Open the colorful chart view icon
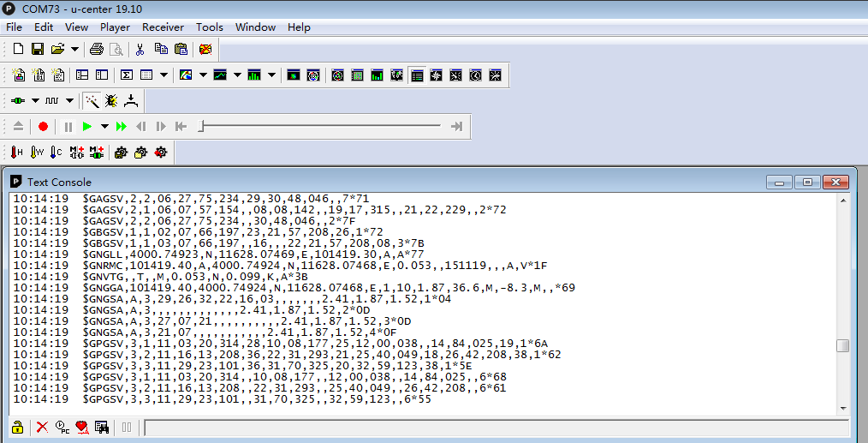Screen dimensions: 868x443 (x=186, y=75)
